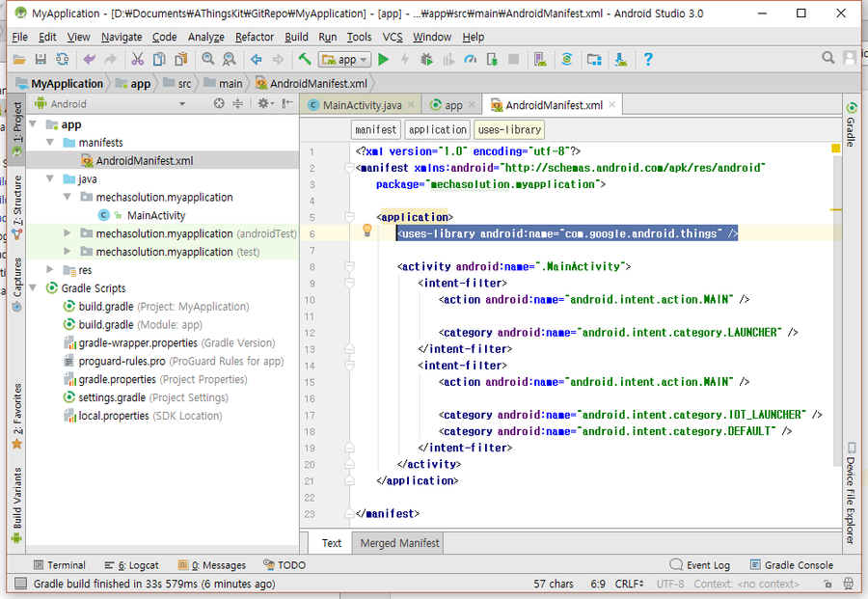Open the Gradle Console
The height and width of the screenshot is (599, 868).
tap(792, 564)
